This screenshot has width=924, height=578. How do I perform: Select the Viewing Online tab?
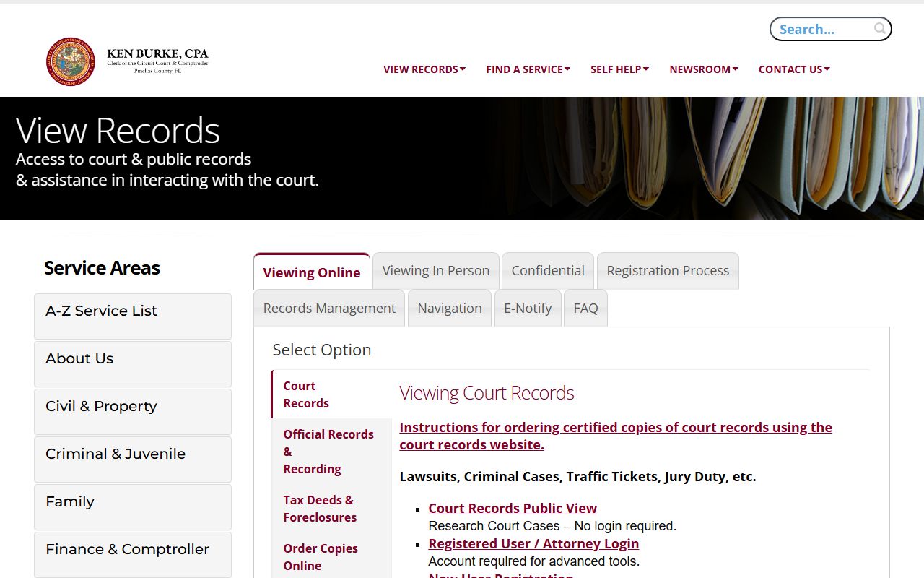[312, 272]
